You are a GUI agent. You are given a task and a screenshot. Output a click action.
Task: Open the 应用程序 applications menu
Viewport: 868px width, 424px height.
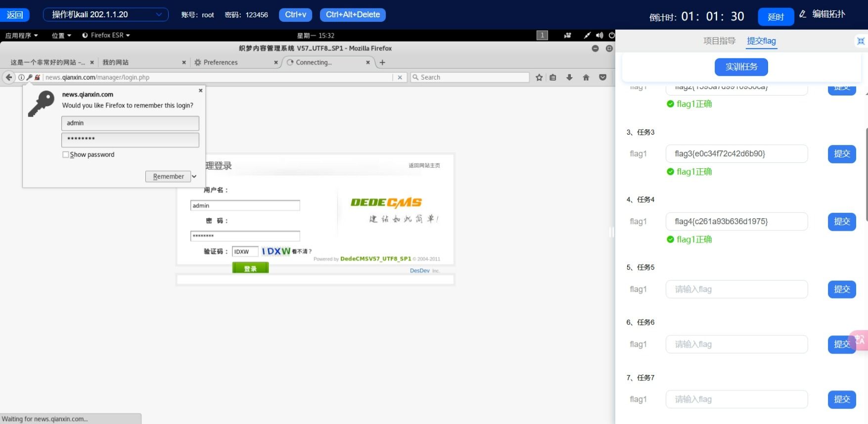click(x=21, y=36)
